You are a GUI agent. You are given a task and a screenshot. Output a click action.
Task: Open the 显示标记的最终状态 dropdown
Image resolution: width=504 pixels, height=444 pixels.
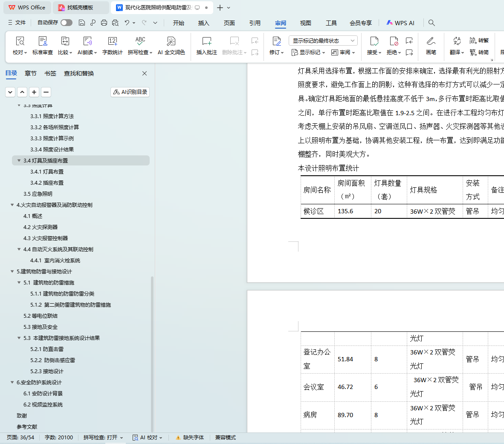coord(323,41)
